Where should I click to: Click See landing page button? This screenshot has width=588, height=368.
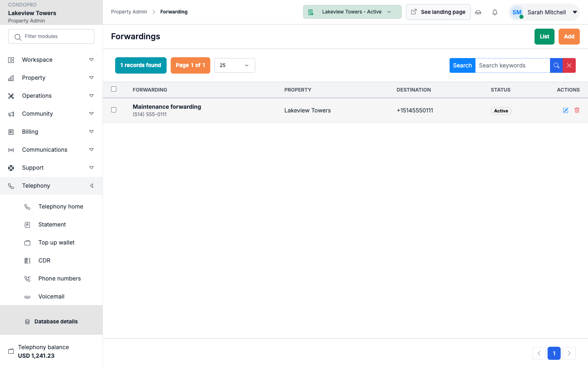coord(438,12)
